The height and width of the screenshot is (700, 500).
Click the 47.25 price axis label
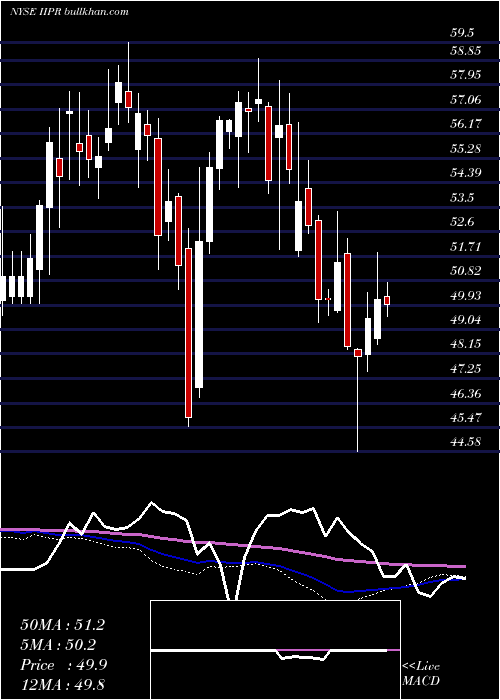(466, 369)
